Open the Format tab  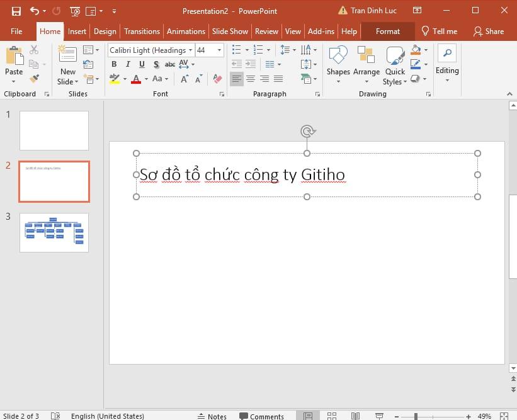[388, 31]
